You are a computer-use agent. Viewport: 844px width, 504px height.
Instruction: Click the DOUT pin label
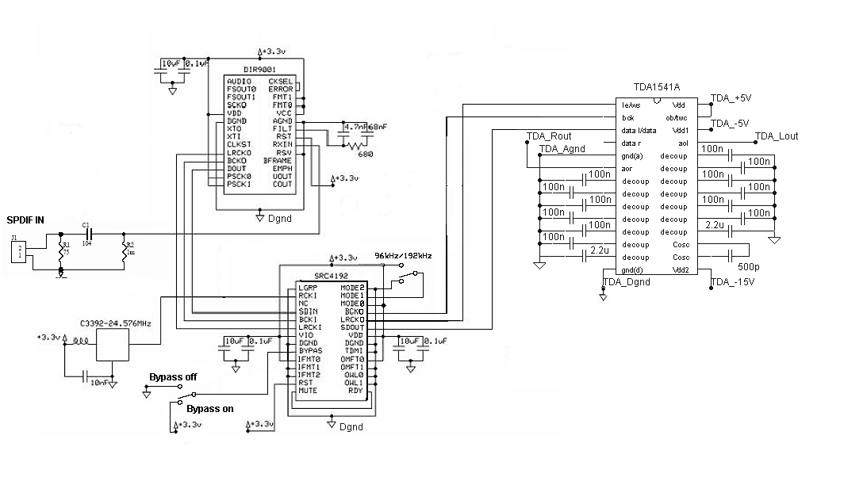click(236, 168)
